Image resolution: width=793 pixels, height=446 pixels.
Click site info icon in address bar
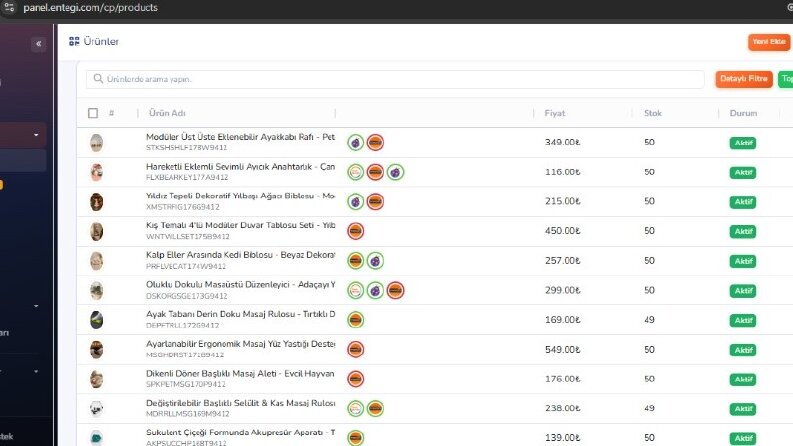pos(9,8)
